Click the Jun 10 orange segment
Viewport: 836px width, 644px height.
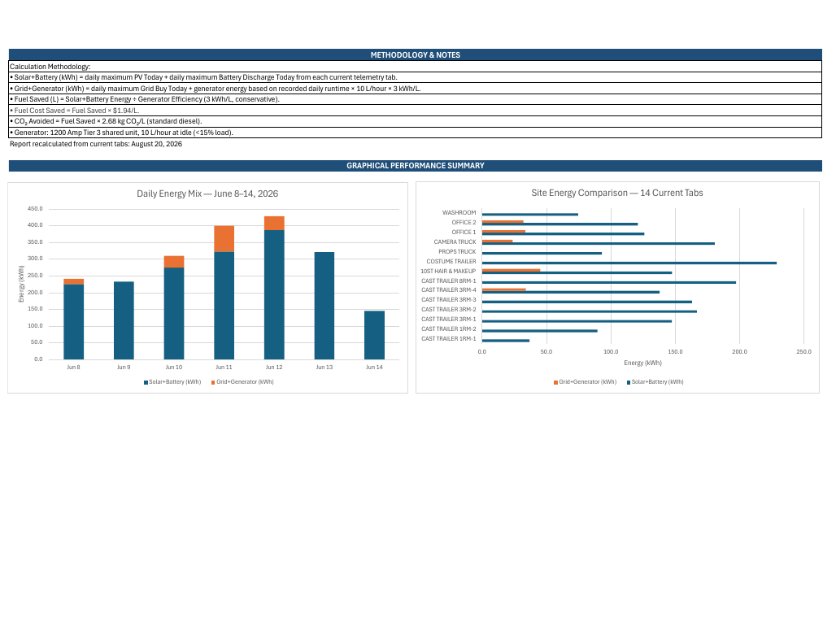(x=174, y=262)
